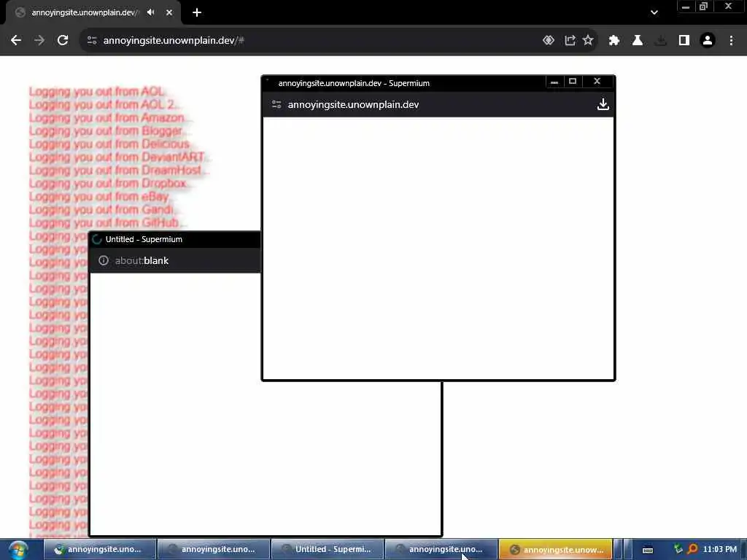Screen dimensions: 747x560
Task: Click the Untitled - Supermium title bar
Action: click(x=175, y=239)
